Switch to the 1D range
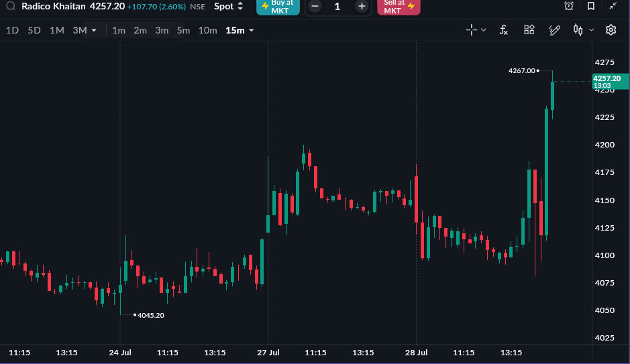The image size is (630, 364). pyautogui.click(x=12, y=30)
